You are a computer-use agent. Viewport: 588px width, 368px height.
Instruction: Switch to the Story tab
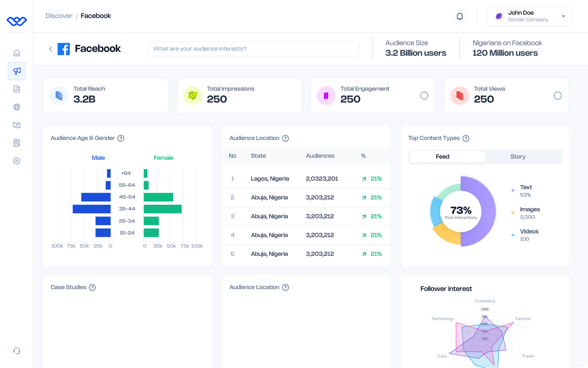517,157
